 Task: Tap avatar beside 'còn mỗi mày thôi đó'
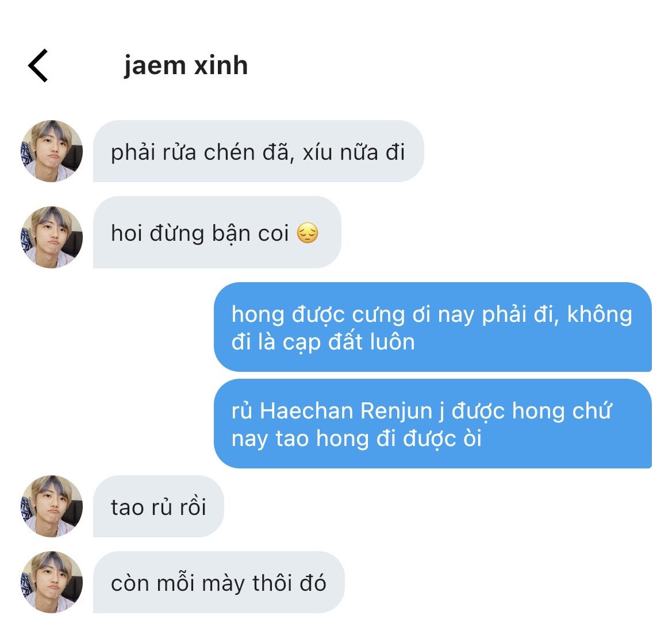point(52,582)
